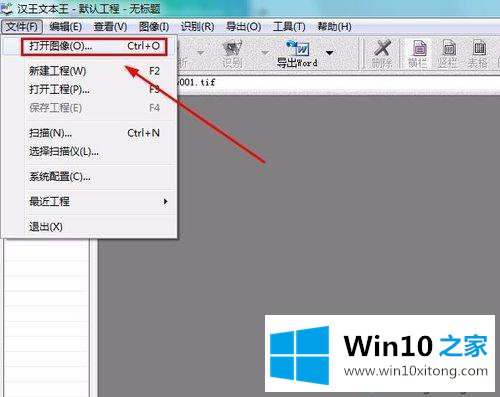Screen dimensions: 500x397
Task: Open the 导出(O) menu
Action: [x=243, y=26]
